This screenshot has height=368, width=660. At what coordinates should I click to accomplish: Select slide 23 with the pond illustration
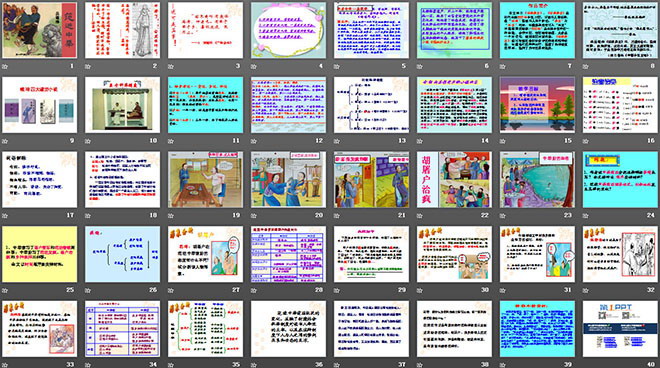click(537, 179)
